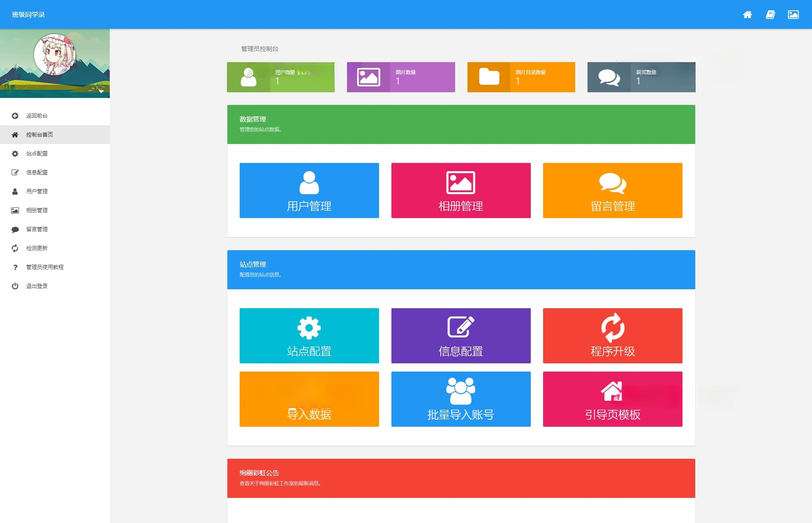Open the profile avatar image

pos(55,55)
